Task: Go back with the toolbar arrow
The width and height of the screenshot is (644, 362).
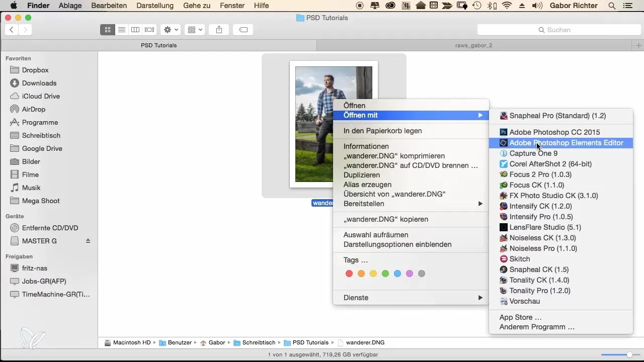Action: pyautogui.click(x=12, y=30)
